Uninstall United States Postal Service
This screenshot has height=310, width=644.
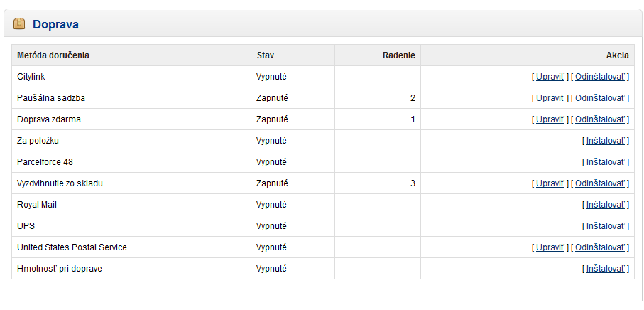pyautogui.click(x=600, y=247)
